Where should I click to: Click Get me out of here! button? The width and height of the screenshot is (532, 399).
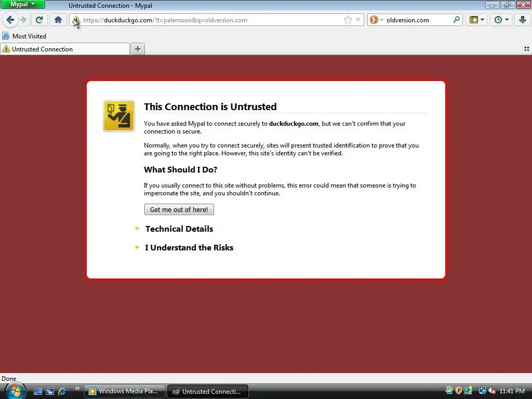[x=179, y=209]
